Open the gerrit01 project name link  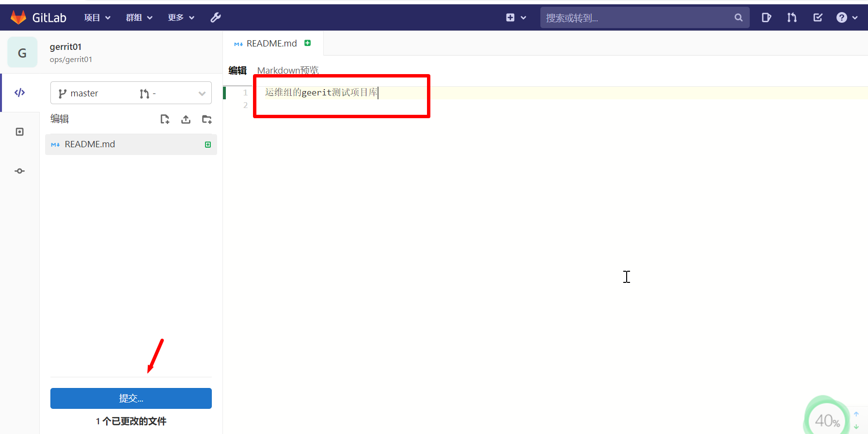point(65,46)
